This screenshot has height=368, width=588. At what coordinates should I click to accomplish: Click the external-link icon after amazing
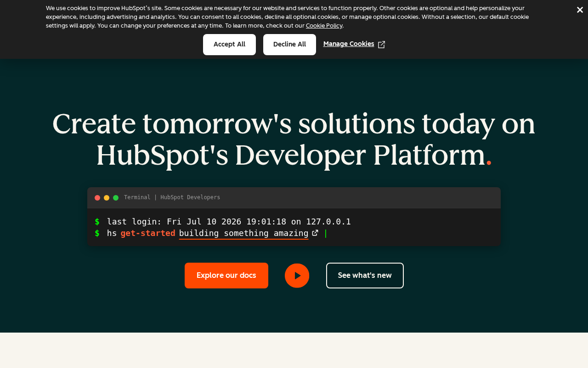315,233
